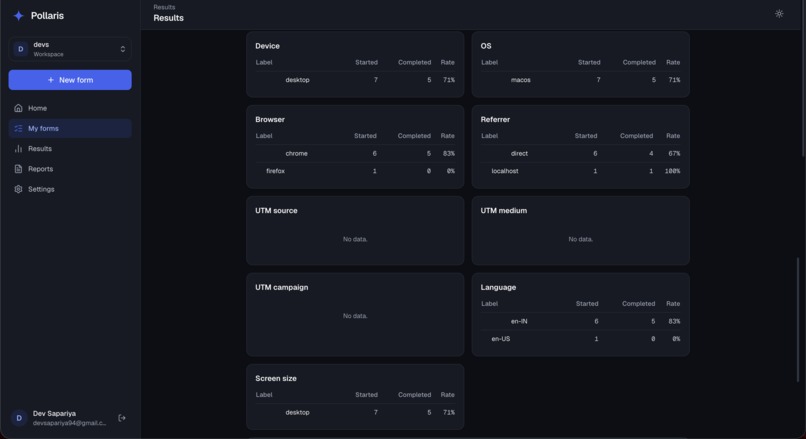
Task: Click No data text in UTM campaign
Action: (355, 316)
